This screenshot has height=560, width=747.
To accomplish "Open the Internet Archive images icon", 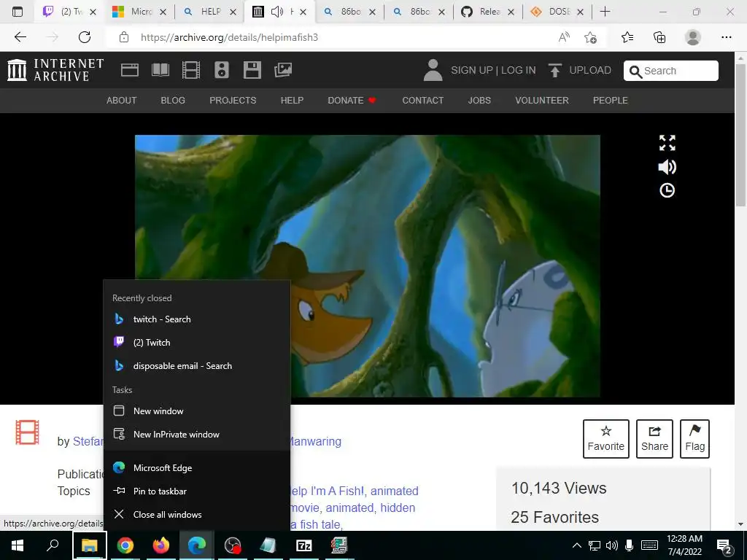I will pyautogui.click(x=283, y=70).
